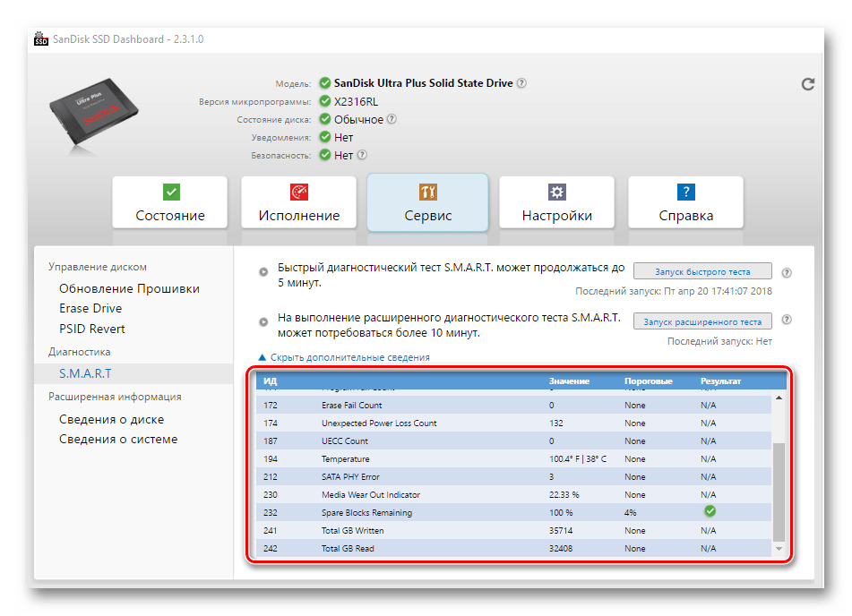Click the help icon next to model name
This screenshot has width=852, height=616.
[x=521, y=83]
